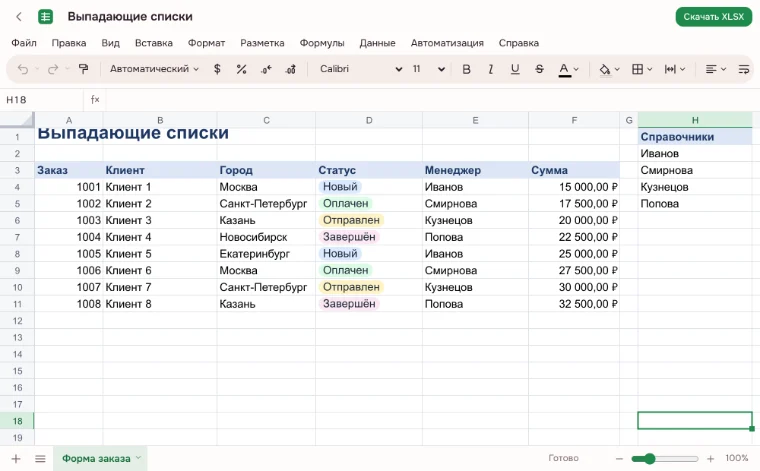This screenshot has height=471, width=760.
Task: Select row 7 header
Action: point(17,237)
